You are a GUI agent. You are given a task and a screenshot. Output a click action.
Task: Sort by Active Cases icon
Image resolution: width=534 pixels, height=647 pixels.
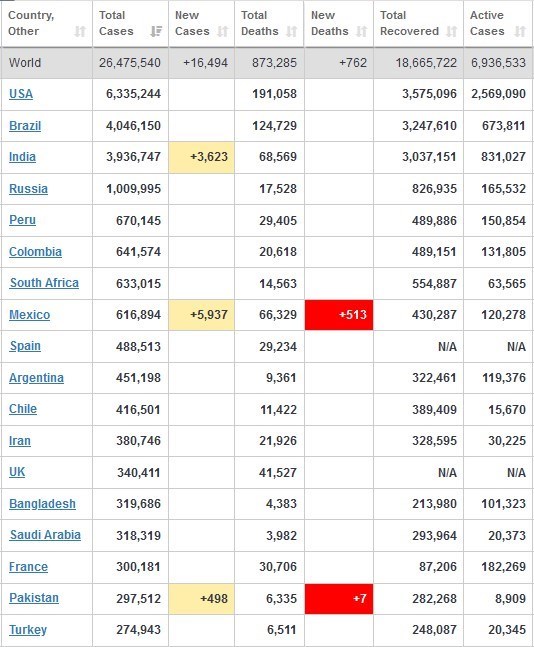[x=520, y=31]
